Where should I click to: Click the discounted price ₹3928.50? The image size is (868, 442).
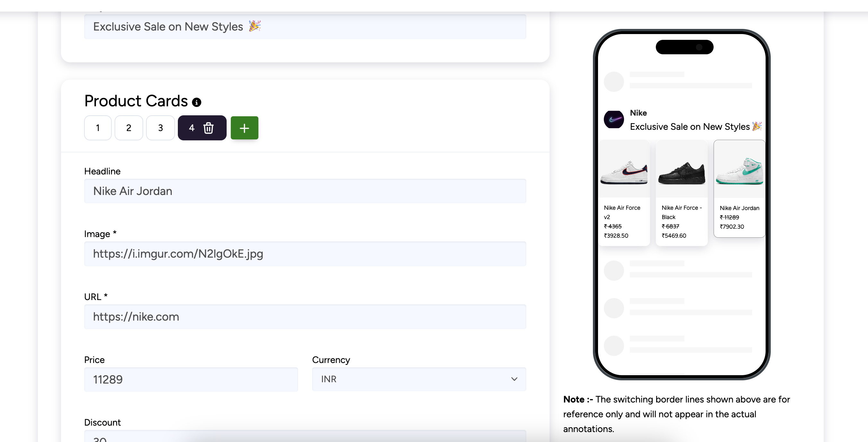[x=616, y=236]
